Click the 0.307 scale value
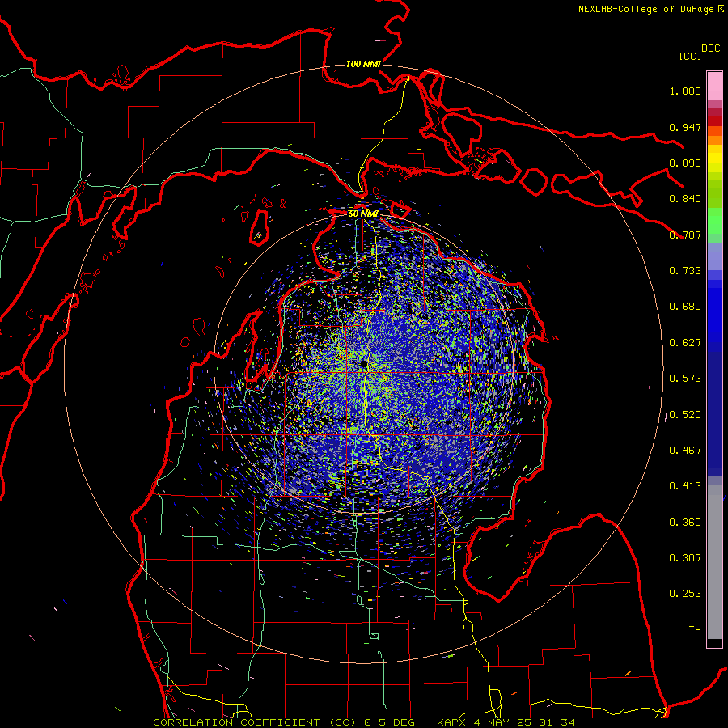728x728 pixels. coord(685,558)
